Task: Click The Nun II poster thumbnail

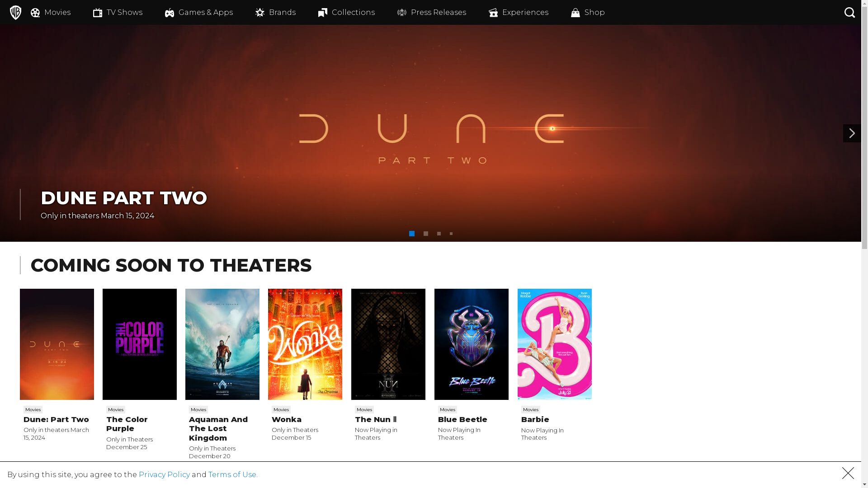Action: pos(388,344)
